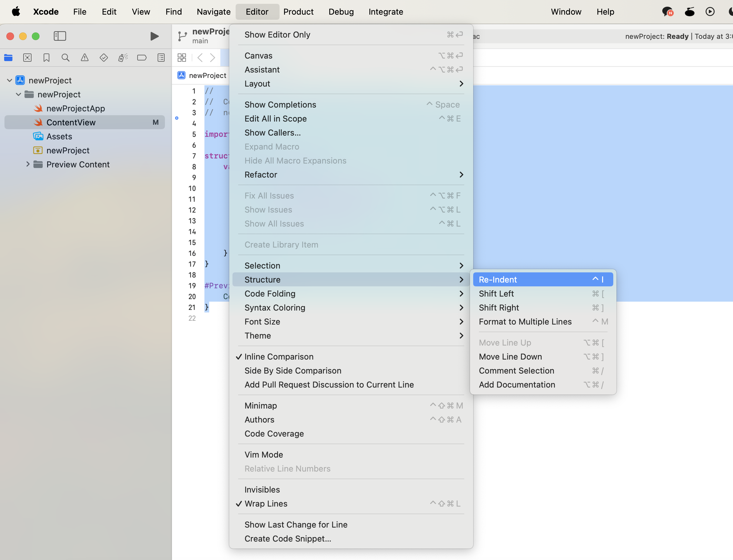
Task: Click the teapot menu bar icon
Action: click(x=689, y=12)
